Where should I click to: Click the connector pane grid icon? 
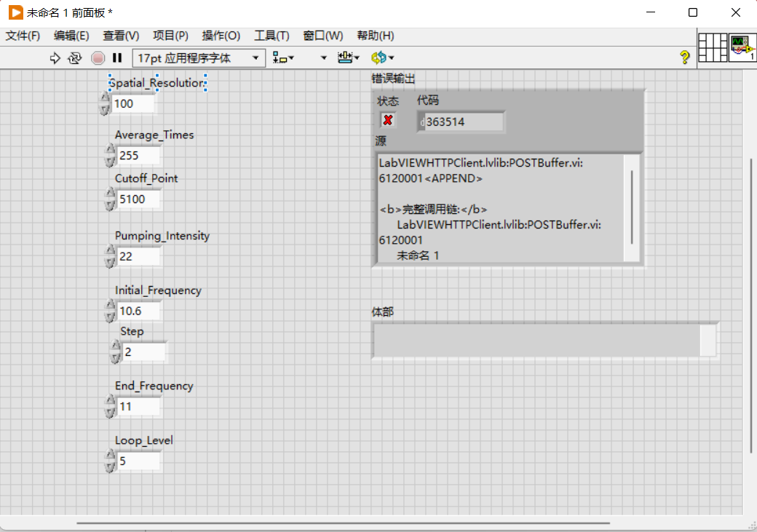713,47
